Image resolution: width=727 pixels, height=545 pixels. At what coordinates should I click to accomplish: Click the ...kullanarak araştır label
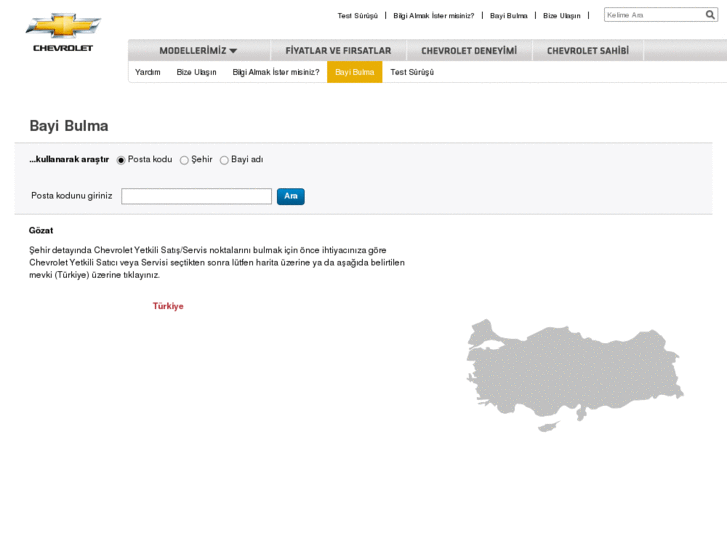pos(69,160)
